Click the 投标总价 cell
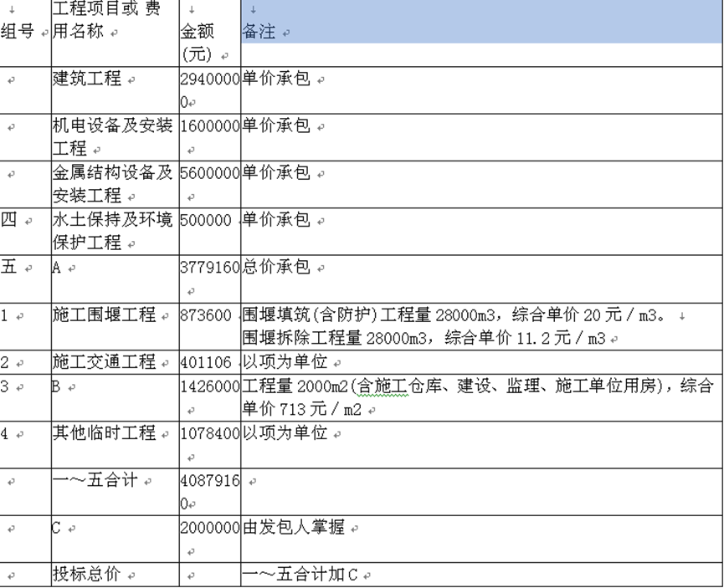Viewport: 724px width, 588px height. (x=86, y=575)
